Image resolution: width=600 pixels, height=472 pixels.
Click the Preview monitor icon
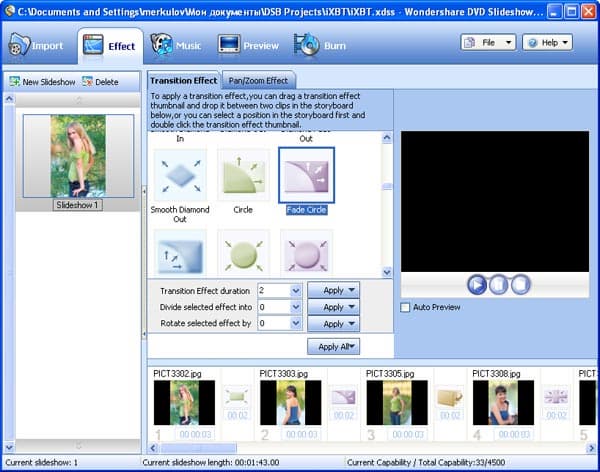(x=229, y=44)
